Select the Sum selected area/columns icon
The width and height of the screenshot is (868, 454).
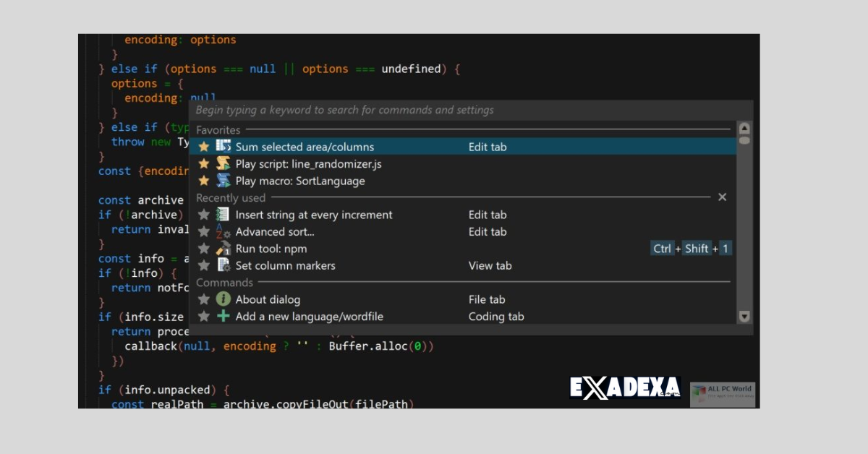[224, 147]
